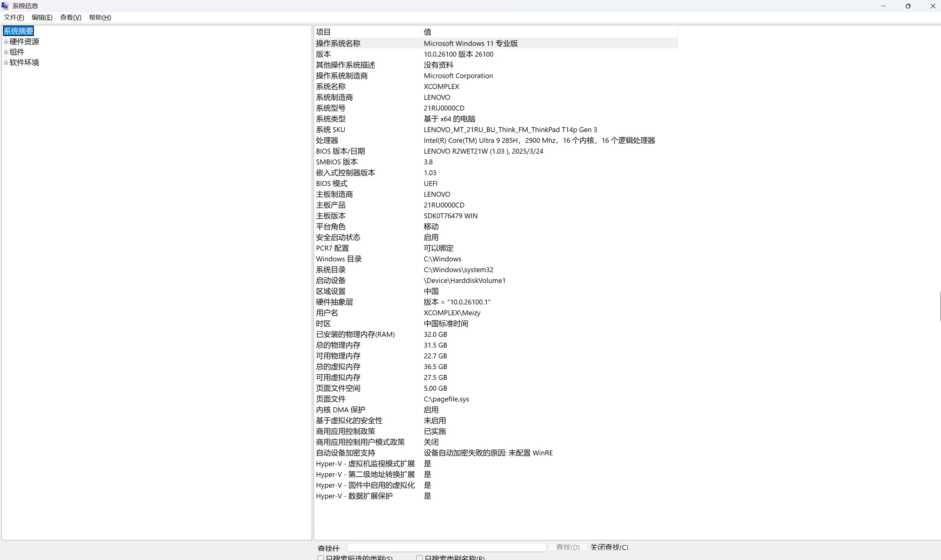Expand the 软件环境 tree node
The image size is (941, 560).
point(6,62)
